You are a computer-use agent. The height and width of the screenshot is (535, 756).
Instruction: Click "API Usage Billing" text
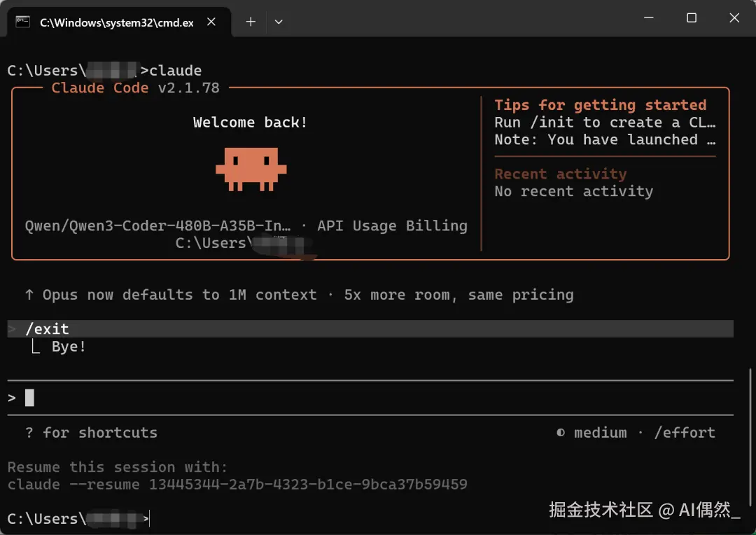coord(392,225)
